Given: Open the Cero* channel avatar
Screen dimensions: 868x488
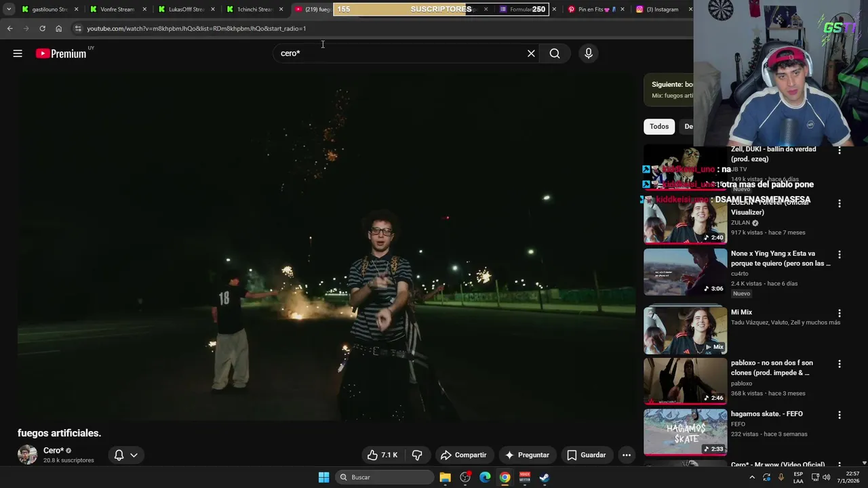Looking at the screenshot, I should [x=27, y=455].
